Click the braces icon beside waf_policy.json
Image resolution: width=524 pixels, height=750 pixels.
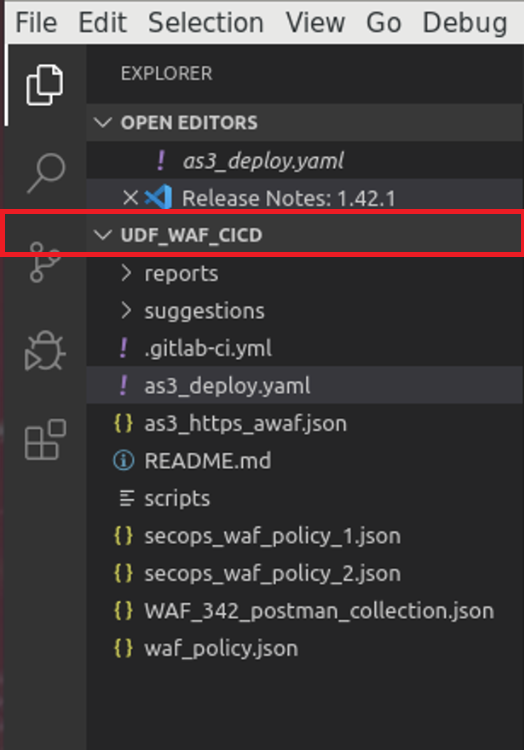(x=123, y=648)
